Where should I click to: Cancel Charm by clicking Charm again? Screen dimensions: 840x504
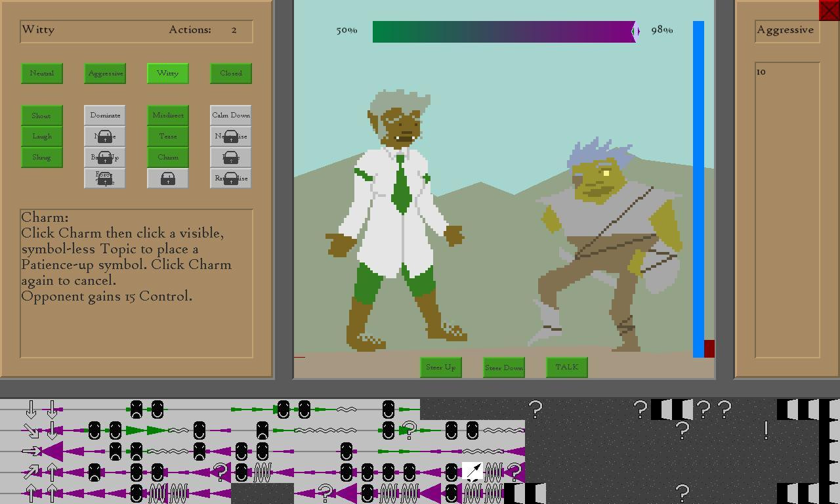168,157
